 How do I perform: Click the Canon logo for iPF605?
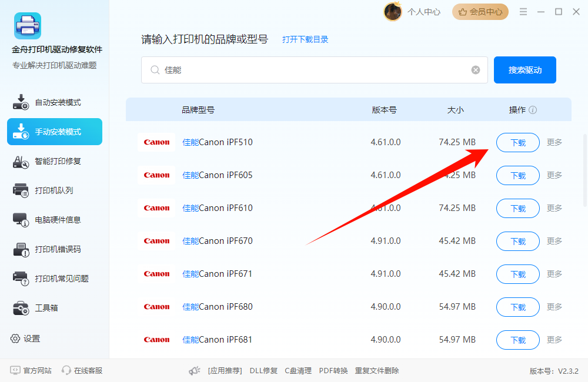tap(156, 175)
